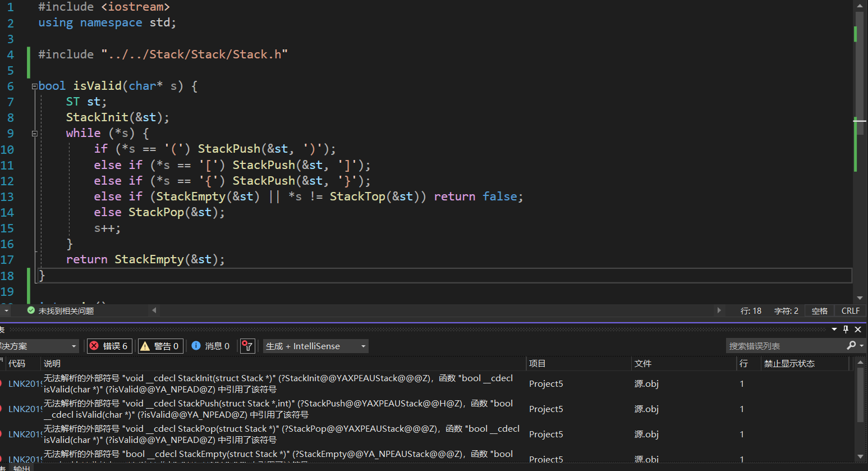
Task: Click the ST st; declaration
Action: tap(86, 102)
